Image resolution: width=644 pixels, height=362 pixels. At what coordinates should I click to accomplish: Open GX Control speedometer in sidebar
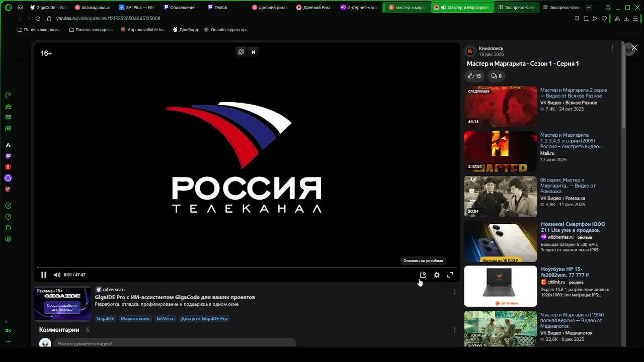8,96
